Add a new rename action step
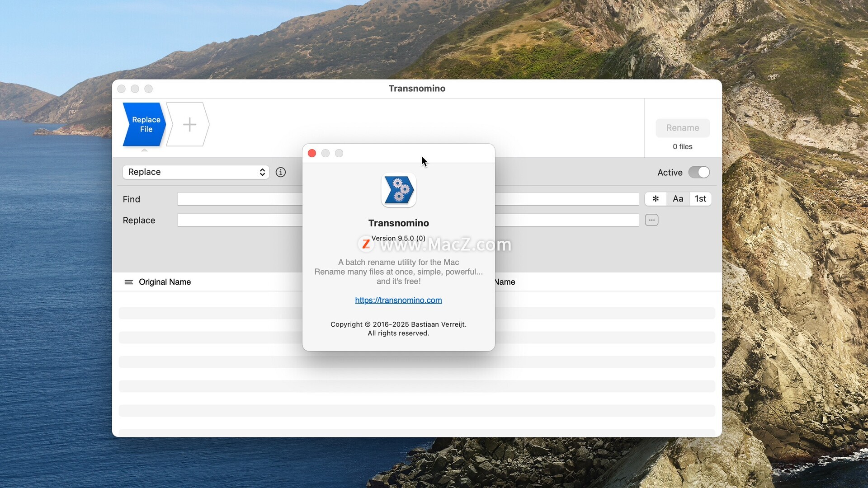The width and height of the screenshot is (868, 488). 188,124
